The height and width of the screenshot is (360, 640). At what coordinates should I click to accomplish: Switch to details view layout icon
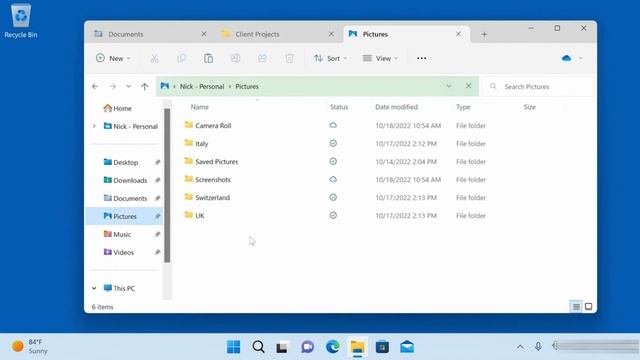point(576,307)
